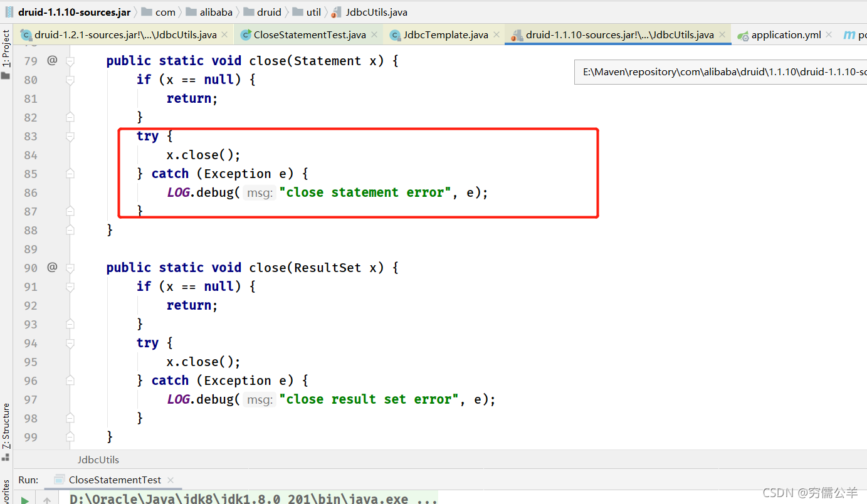
Task: Close the druid-1.1.10-sources.jar JdbcUtils.java tab
Action: 722,35
